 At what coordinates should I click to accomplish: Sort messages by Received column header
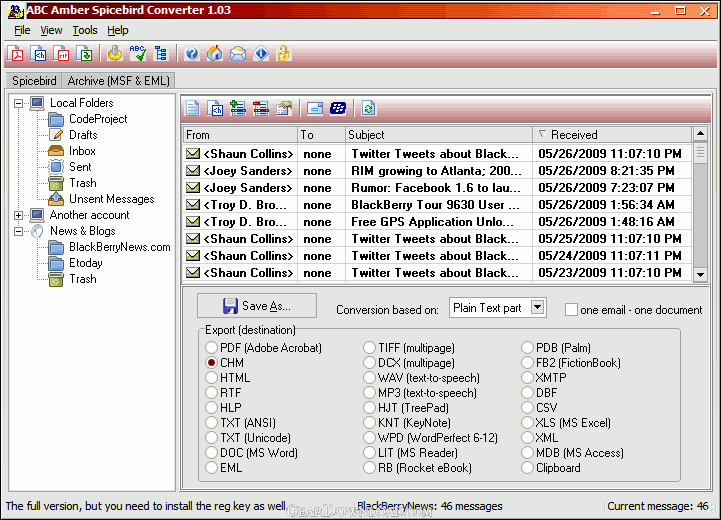point(612,135)
